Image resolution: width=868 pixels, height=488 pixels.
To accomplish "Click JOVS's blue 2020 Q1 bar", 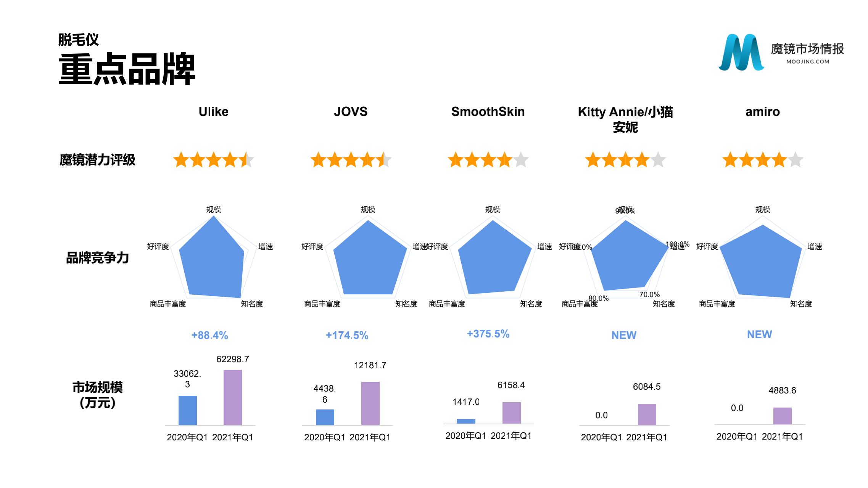I will (325, 417).
